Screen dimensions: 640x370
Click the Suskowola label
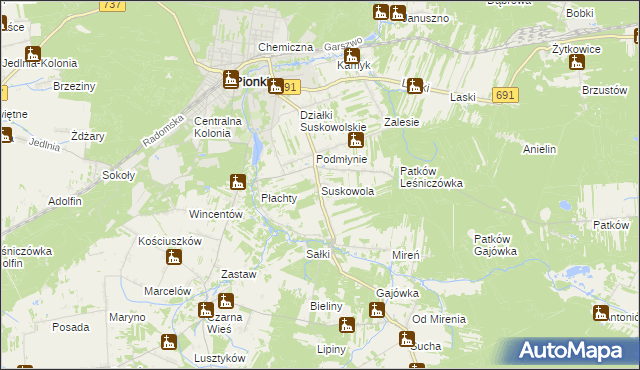point(347,191)
